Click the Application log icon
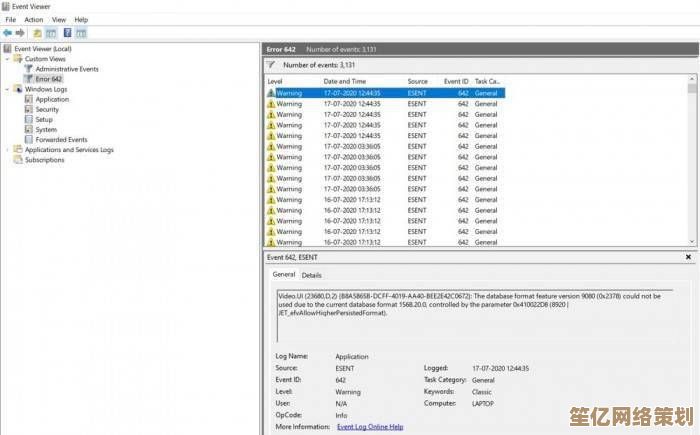Screen dimensions: 700x435 pos(29,99)
